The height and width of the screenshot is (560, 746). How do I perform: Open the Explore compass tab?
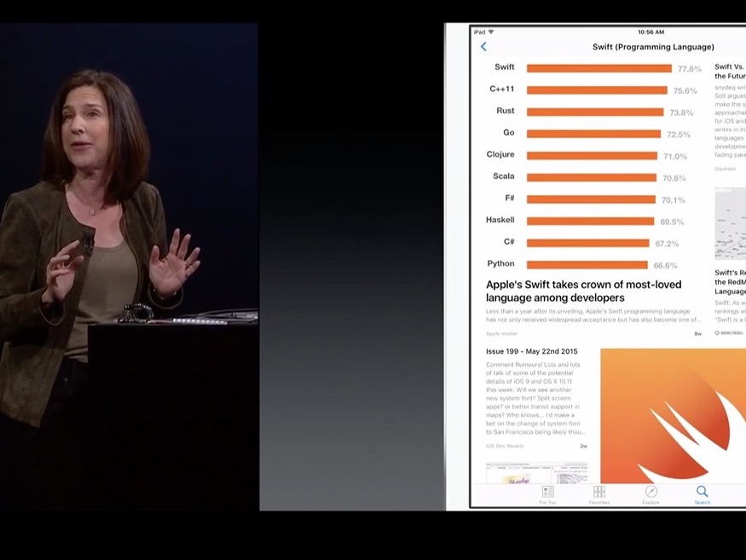click(x=651, y=495)
